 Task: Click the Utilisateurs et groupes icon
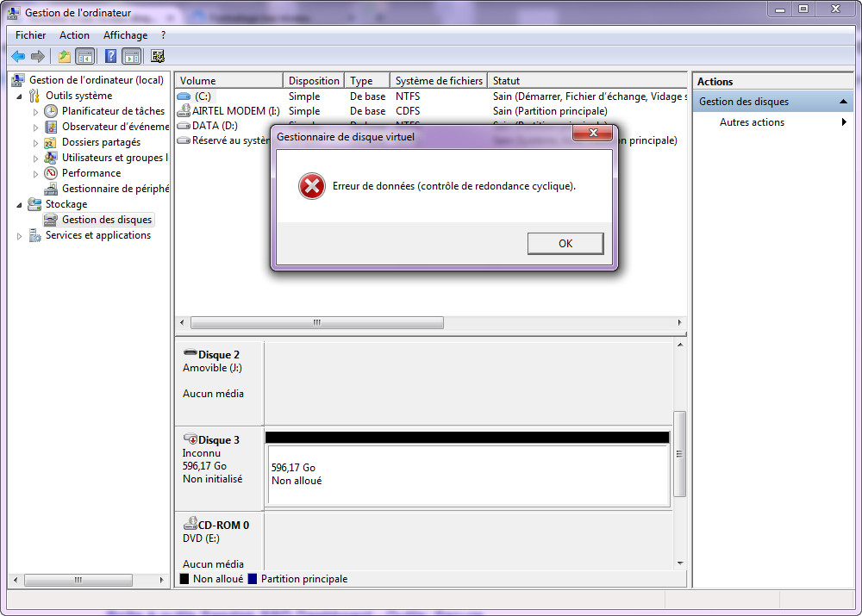51,158
